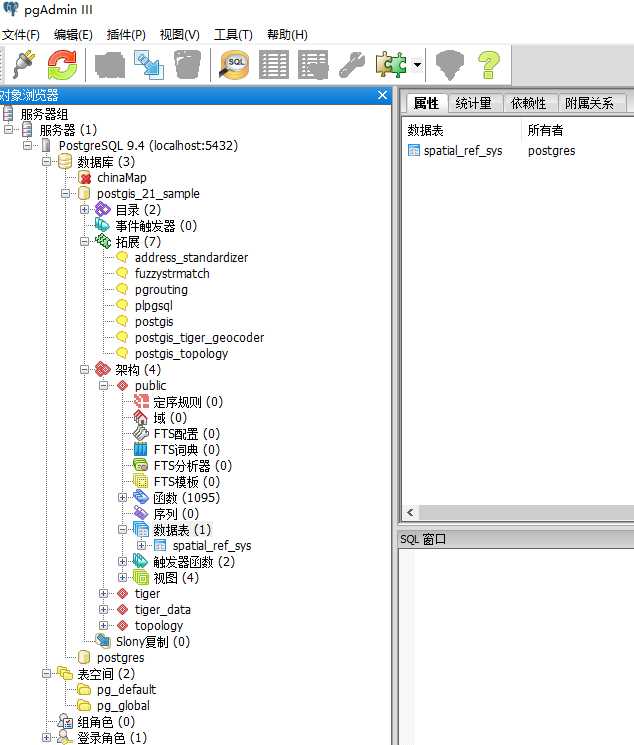Click the help question mark icon
This screenshot has height=745, width=634.
(x=489, y=65)
